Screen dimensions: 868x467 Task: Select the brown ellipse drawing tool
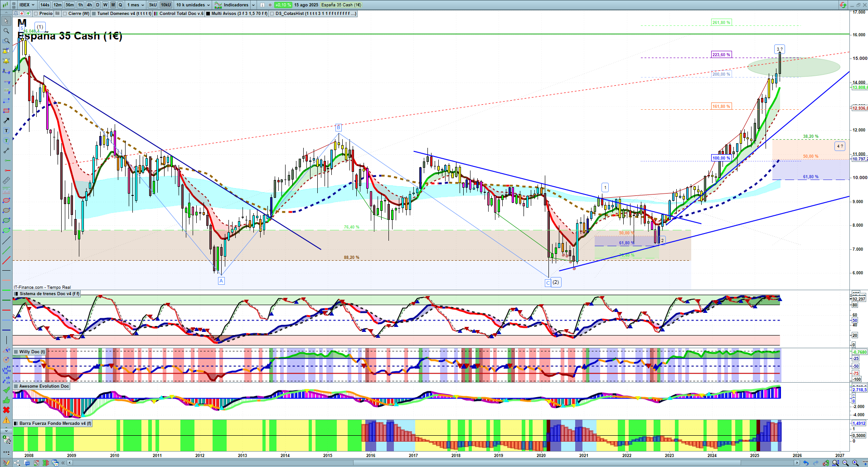(6, 210)
